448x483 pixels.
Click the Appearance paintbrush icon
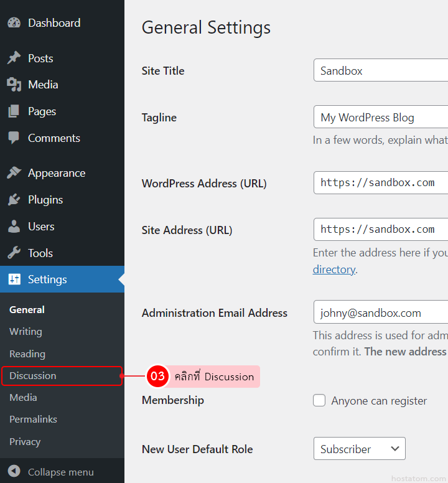14,173
